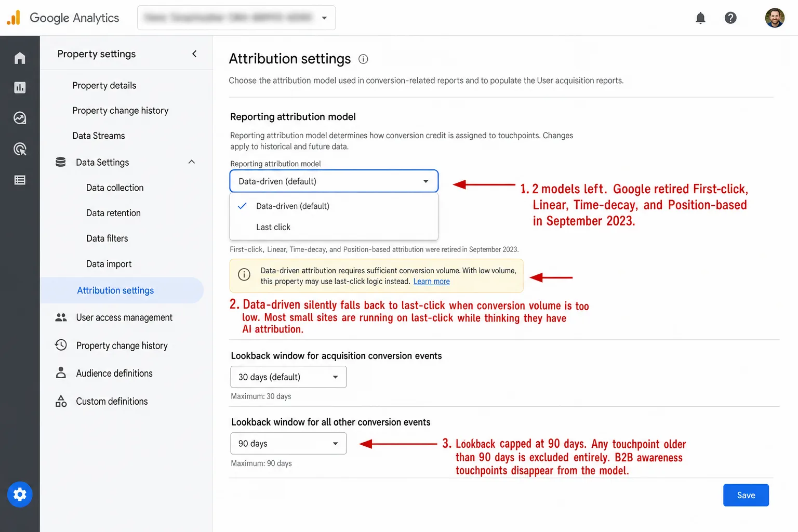Click the Property change history clock icon
798x532 pixels.
tap(61, 345)
